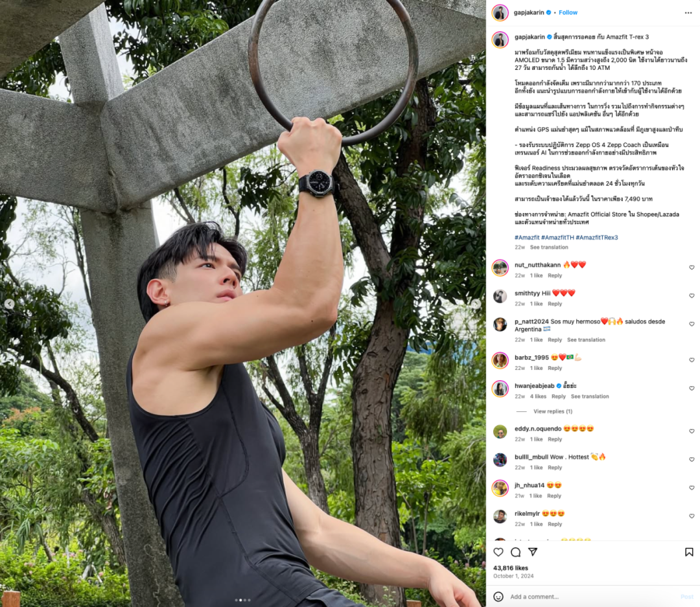Go to next photo with right arrow
Image resolution: width=700 pixels, height=607 pixels.
point(476,304)
